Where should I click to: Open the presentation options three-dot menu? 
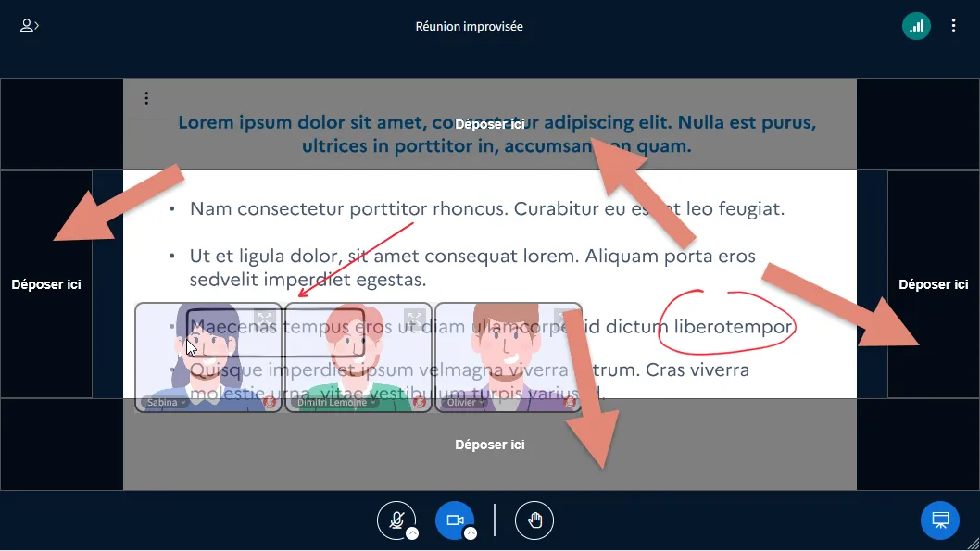pyautogui.click(x=146, y=98)
